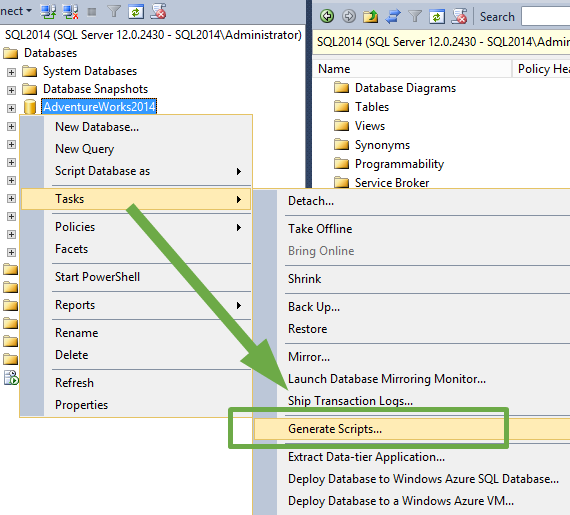Screen dimensions: 570x515
Task: Click the Filter icon in Object Explorer
Action: pyautogui.click(x=114, y=12)
